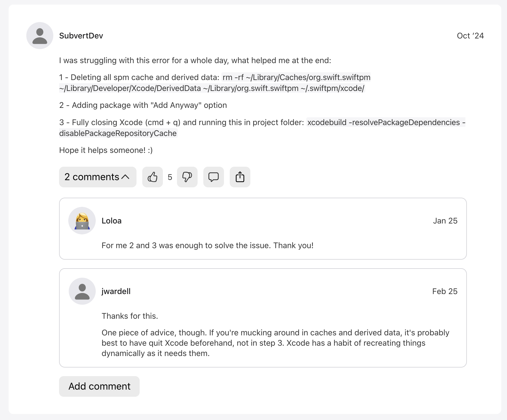Click the Feb 25 date on jwardell's comment
Viewport: 507px width, 420px height.
tap(445, 291)
